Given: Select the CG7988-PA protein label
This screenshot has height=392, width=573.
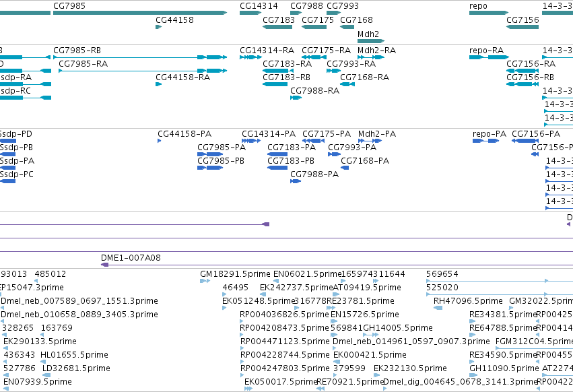Looking at the screenshot, I should 314,175.
